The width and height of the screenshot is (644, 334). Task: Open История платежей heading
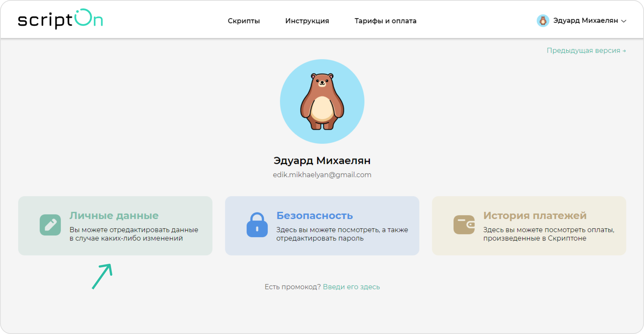[535, 216]
